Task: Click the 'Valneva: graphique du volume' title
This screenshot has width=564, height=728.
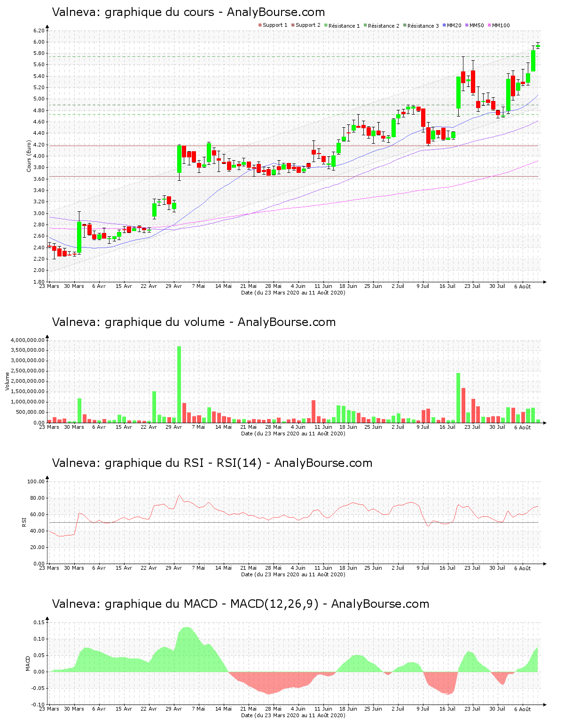Action: (x=138, y=322)
